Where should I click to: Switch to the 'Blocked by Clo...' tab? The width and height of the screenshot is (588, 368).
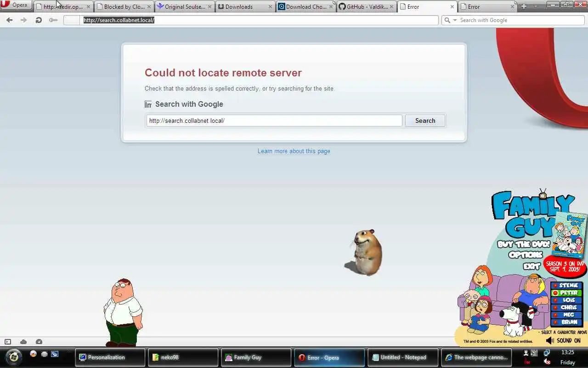click(124, 7)
